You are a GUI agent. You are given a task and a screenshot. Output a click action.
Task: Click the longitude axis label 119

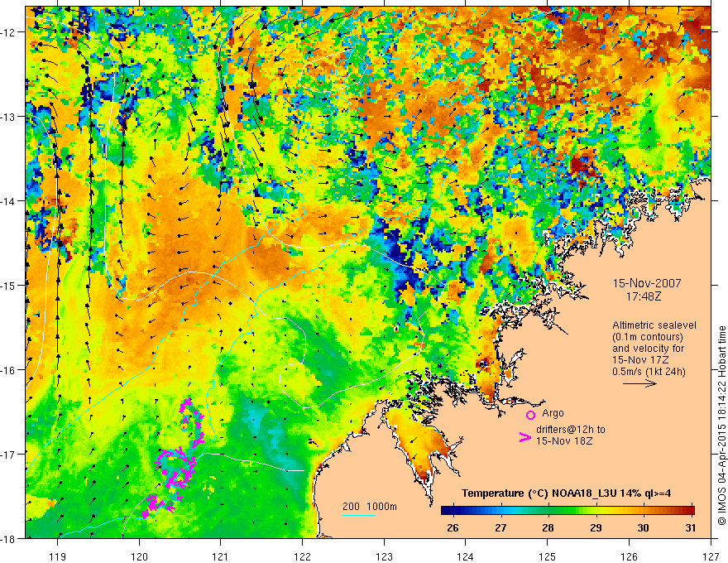pos(58,556)
